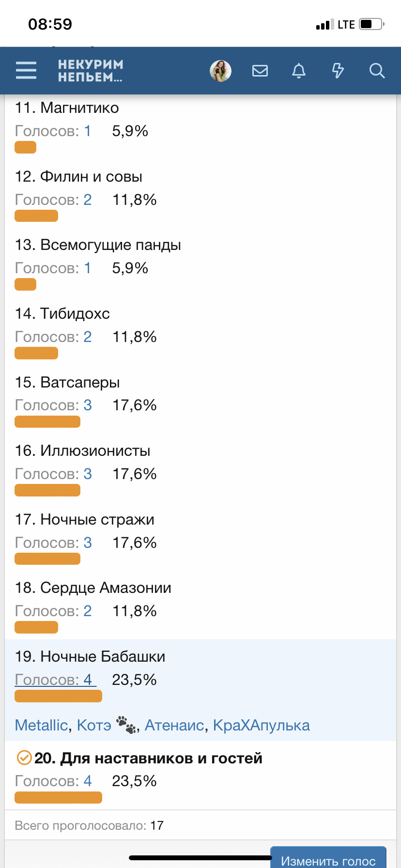Tap the НЕКУРИМ НЕПЬЕМ site logo
Screen dimensions: 401x868
[x=91, y=71]
